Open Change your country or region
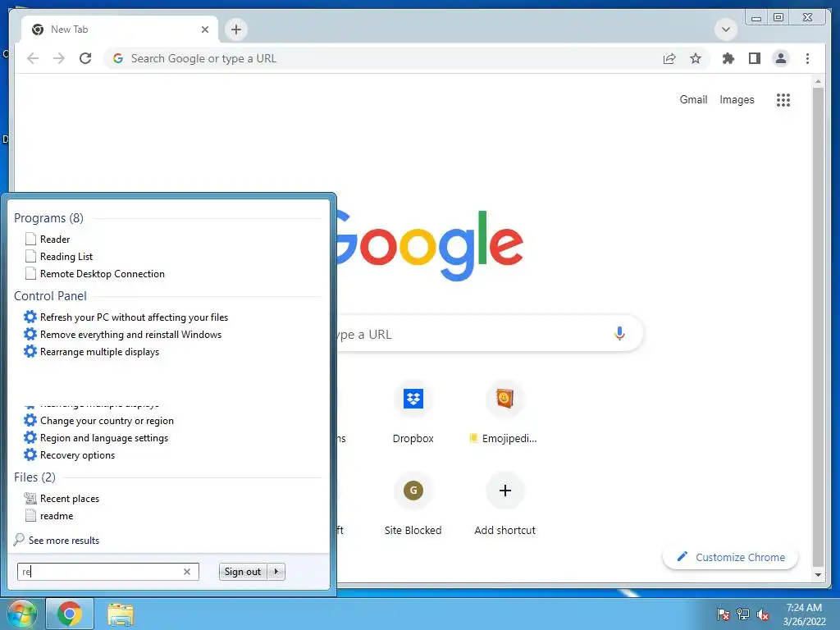Image resolution: width=840 pixels, height=630 pixels. tap(107, 421)
